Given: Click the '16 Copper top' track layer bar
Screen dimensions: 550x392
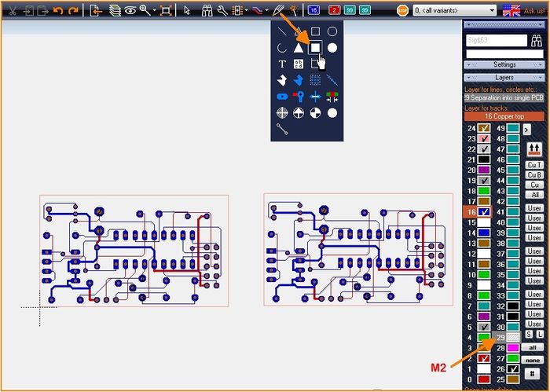Looking at the screenshot, I should click(504, 115).
